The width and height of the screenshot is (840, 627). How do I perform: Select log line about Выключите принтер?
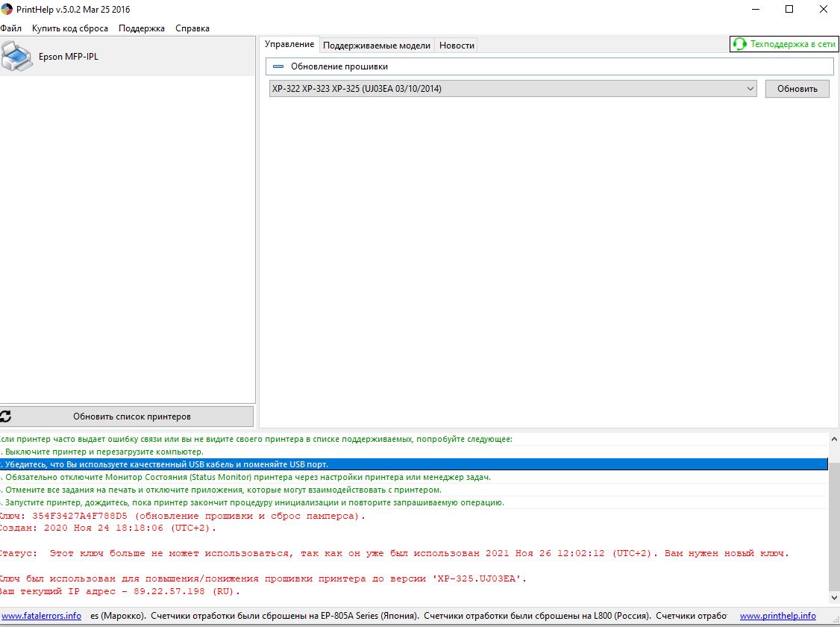pyautogui.click(x=413, y=452)
